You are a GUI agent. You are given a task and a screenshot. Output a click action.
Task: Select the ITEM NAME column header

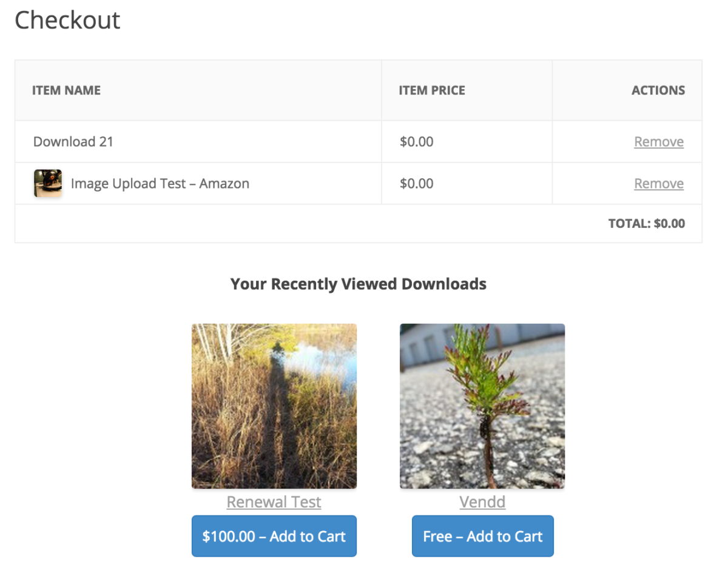click(66, 90)
